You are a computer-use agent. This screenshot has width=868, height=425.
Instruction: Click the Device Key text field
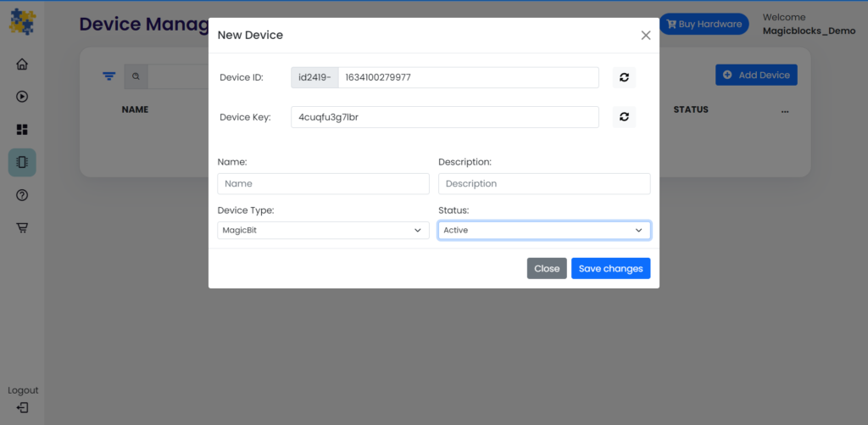(x=444, y=117)
